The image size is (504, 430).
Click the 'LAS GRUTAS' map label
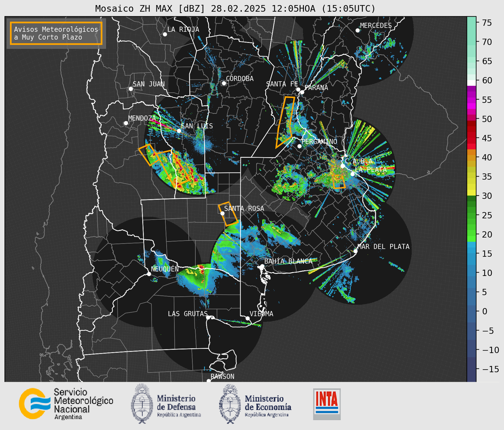point(188,314)
